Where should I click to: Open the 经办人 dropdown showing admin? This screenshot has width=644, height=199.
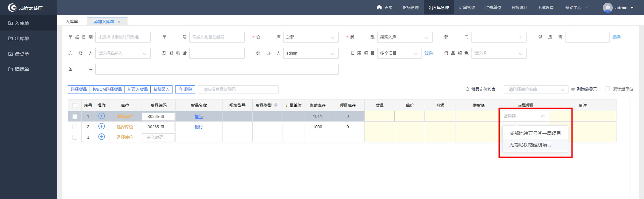point(311,53)
